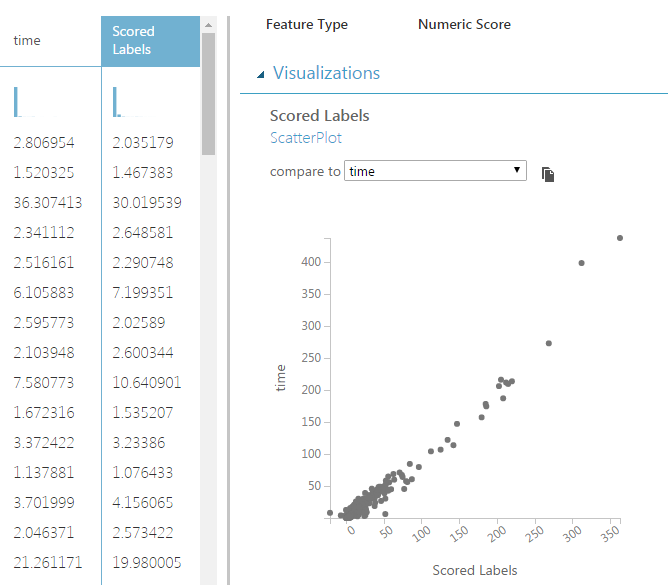Open the 'compare to' dropdown

click(435, 171)
